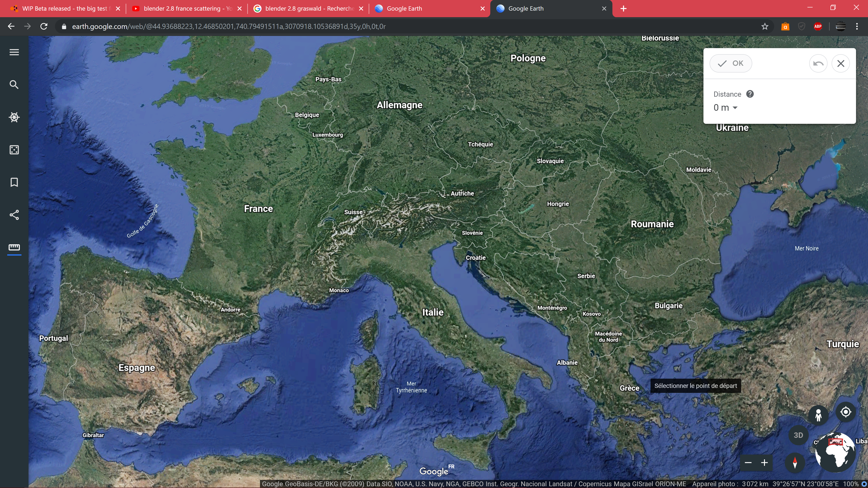The image size is (868, 488).
Task: Open the orange shopping extension icon
Action: pos(785,26)
